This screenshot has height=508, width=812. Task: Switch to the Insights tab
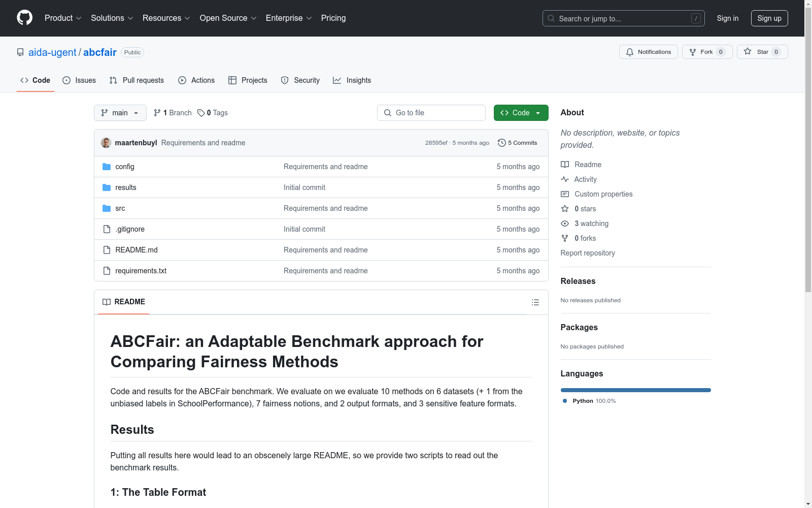click(352, 80)
